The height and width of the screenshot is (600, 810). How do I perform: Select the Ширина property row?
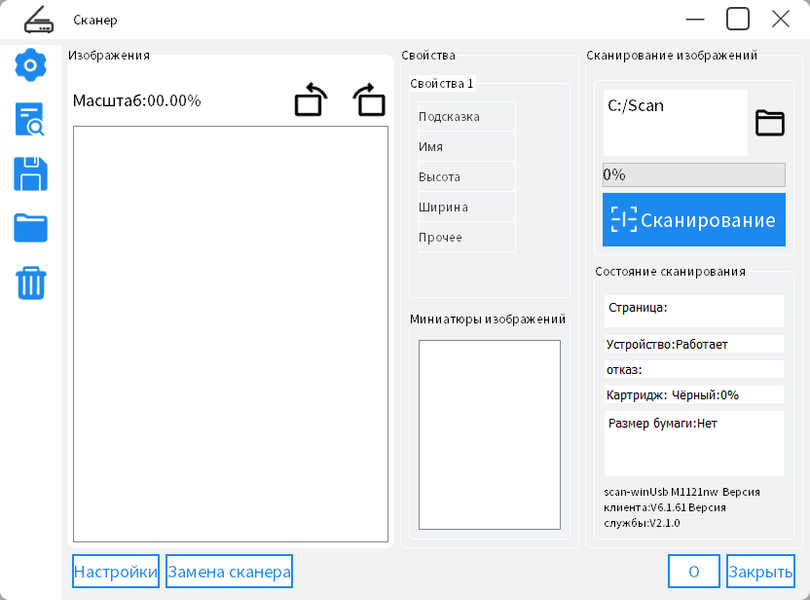click(x=467, y=207)
